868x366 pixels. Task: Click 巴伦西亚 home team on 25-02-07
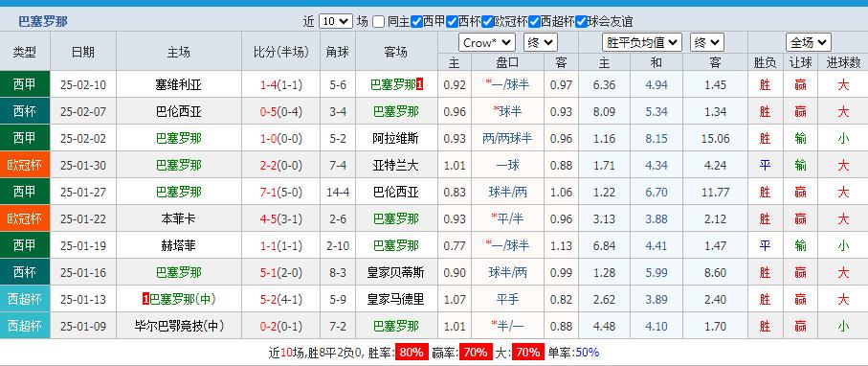click(x=178, y=111)
